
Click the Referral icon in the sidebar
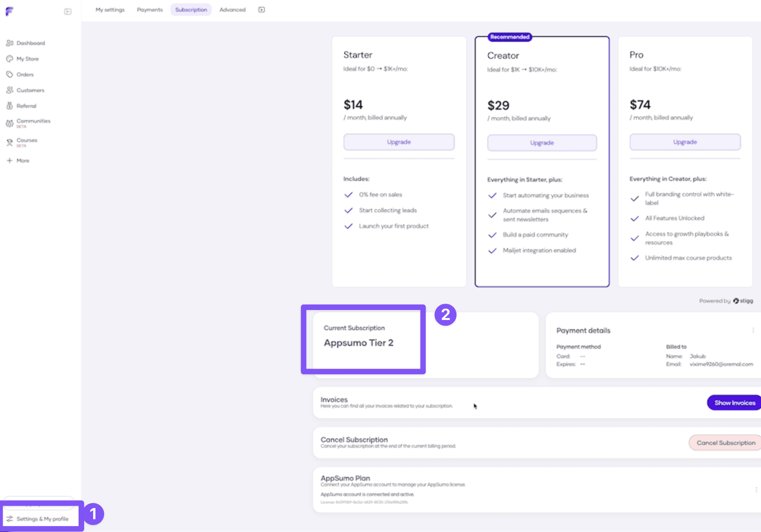click(10, 106)
